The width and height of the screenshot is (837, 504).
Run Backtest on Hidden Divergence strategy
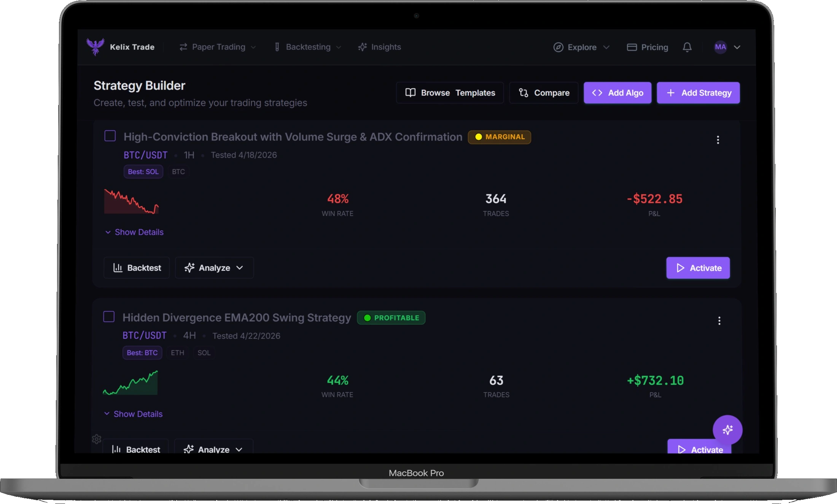pos(135,446)
